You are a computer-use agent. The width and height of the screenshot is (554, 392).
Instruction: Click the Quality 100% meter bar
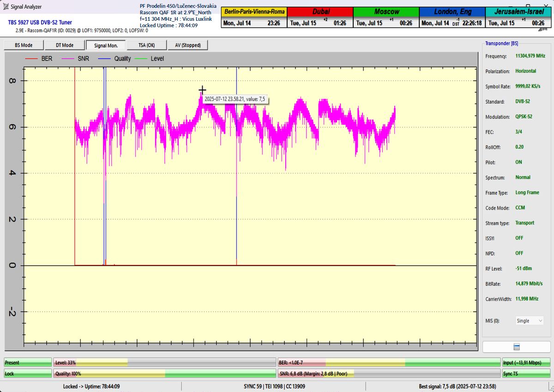(x=164, y=374)
